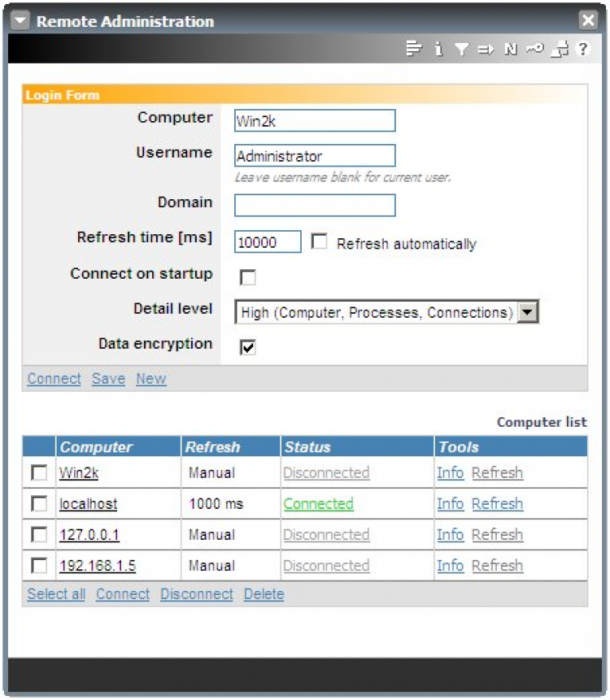Viewport: 610px width, 700px height.
Task: Click the funnel filter icon
Action: point(462,49)
